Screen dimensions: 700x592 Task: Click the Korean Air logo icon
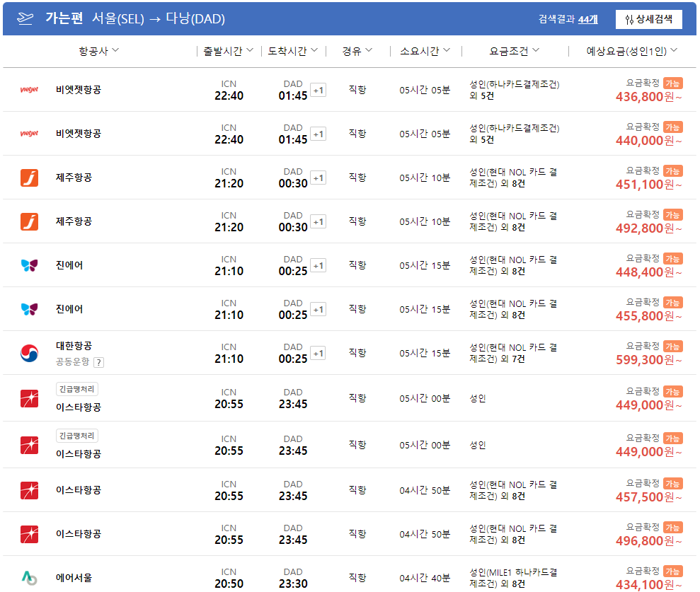pos(29,353)
